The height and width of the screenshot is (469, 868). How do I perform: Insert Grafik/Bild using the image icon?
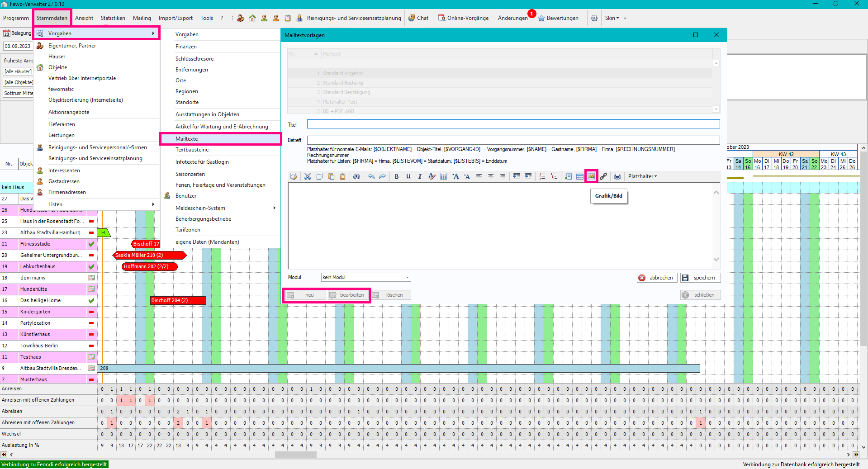tap(592, 176)
